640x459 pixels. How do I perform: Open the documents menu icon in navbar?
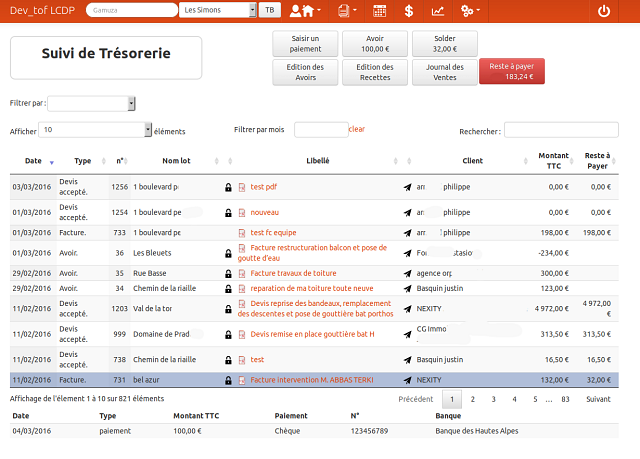click(345, 11)
